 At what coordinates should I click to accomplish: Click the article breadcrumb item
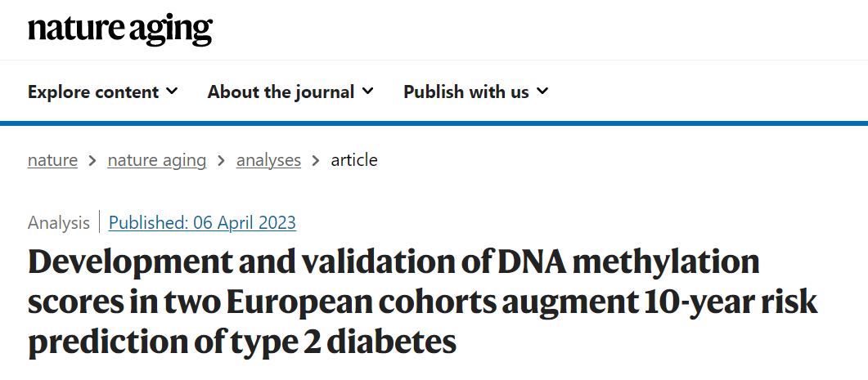(x=354, y=160)
